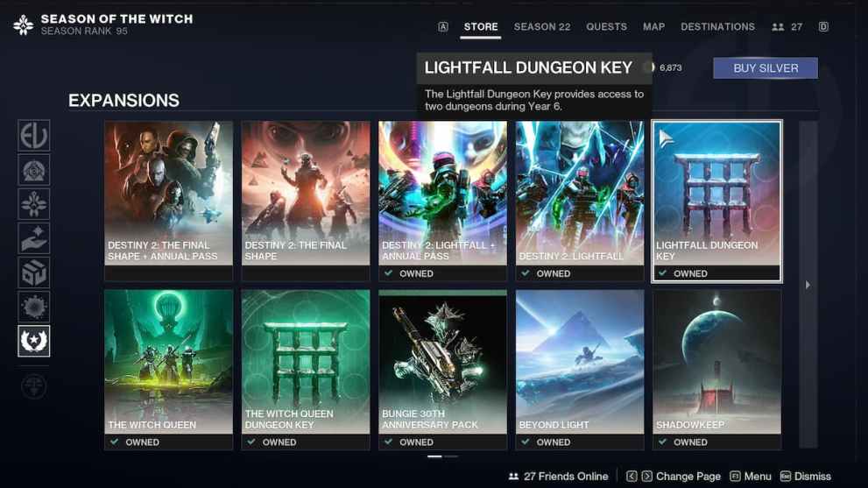Go to the Destinations tab
Screen dimensions: 868x488
pos(717,27)
